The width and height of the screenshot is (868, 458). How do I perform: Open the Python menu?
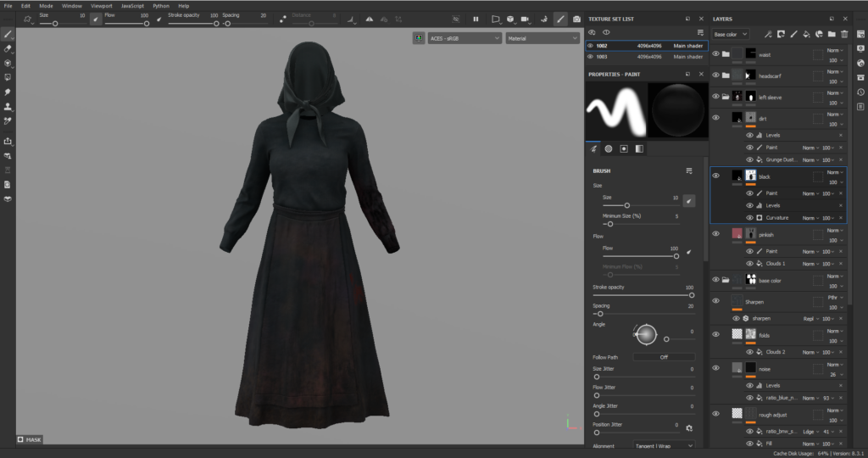click(161, 5)
